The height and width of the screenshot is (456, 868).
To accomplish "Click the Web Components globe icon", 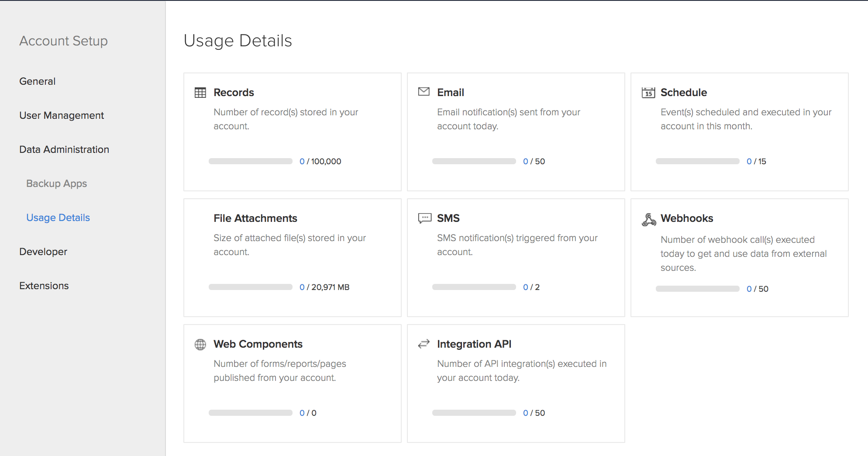I will coord(200,344).
